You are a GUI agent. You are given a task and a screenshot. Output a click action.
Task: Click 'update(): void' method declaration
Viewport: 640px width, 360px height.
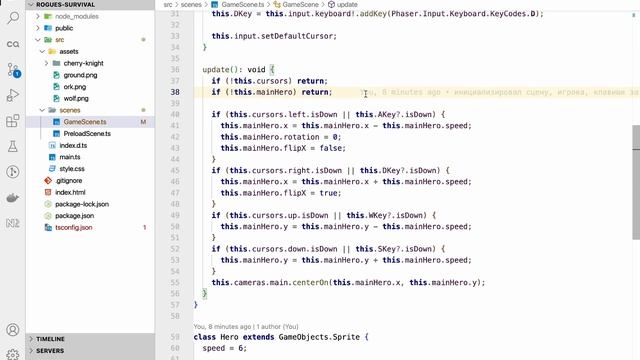point(234,70)
